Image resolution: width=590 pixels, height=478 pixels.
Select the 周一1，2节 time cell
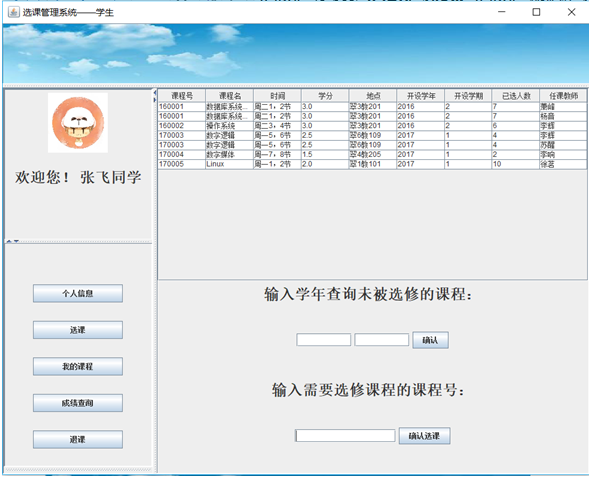277,164
